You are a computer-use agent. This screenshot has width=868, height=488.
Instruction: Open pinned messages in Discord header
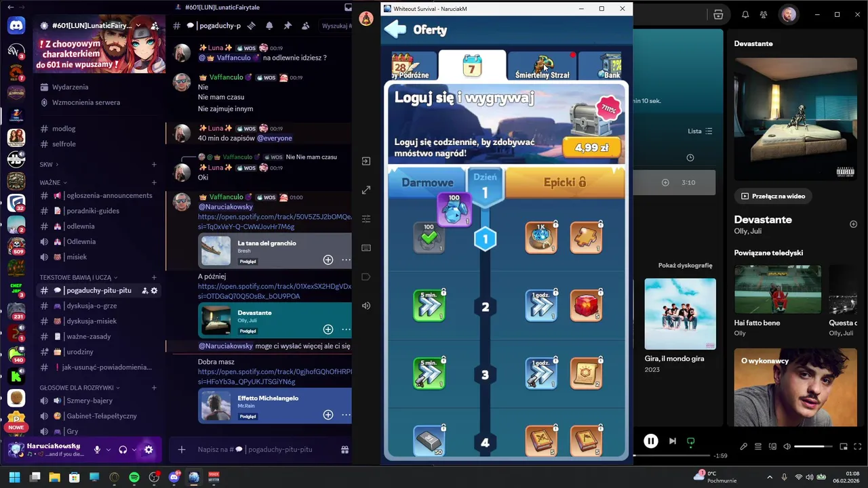click(x=288, y=26)
